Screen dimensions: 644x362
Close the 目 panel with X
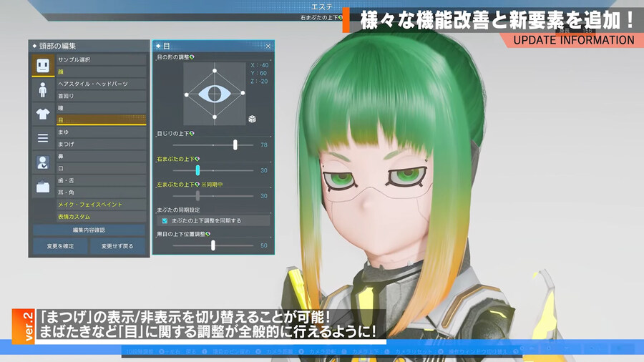[x=268, y=47]
